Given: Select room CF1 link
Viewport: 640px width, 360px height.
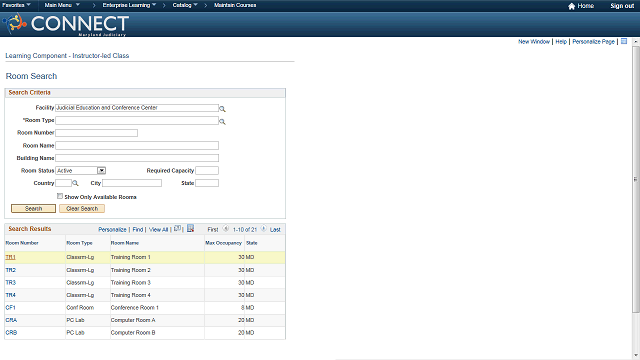Looking at the screenshot, I should 11,308.
